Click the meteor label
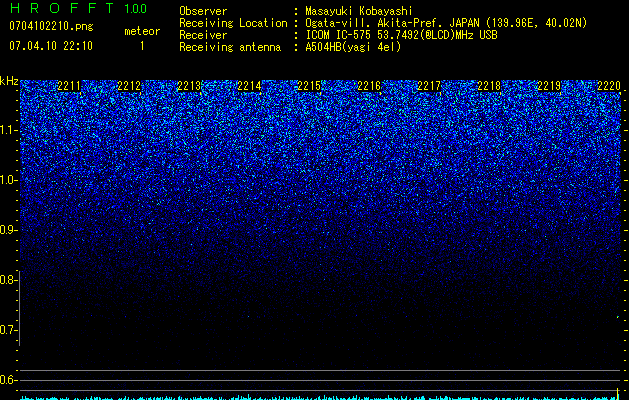 point(142,31)
